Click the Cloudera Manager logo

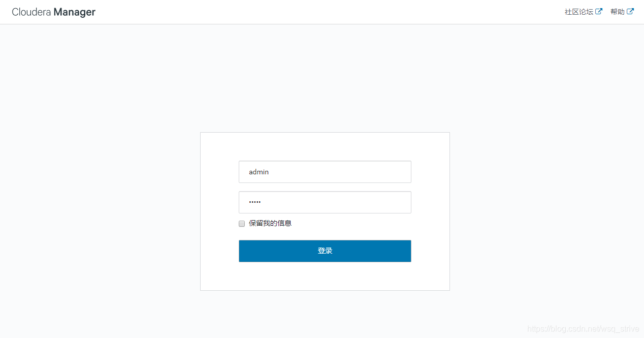53,12
